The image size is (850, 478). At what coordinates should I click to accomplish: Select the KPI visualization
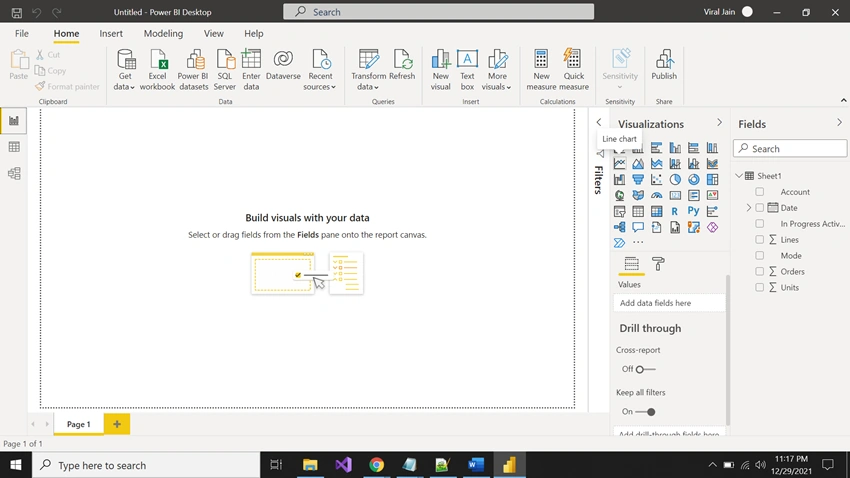coord(712,195)
